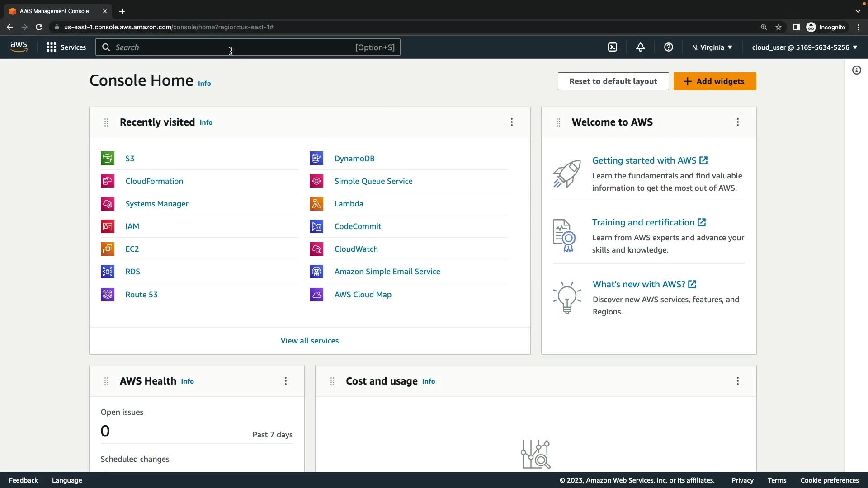
Task: Open the Language menu in footer
Action: tap(67, 480)
